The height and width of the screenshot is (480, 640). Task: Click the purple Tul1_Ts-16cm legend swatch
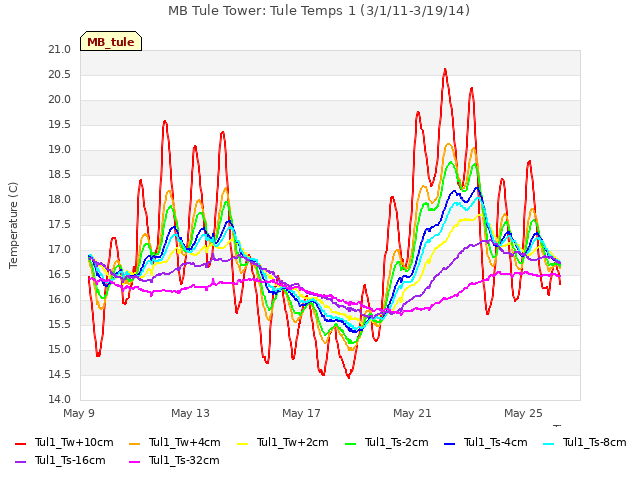point(20,462)
